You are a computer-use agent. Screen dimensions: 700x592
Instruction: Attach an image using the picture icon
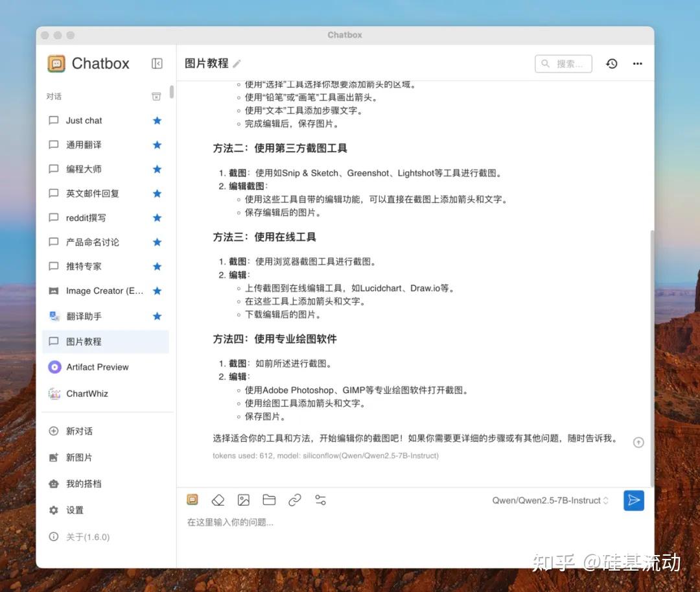point(243,499)
